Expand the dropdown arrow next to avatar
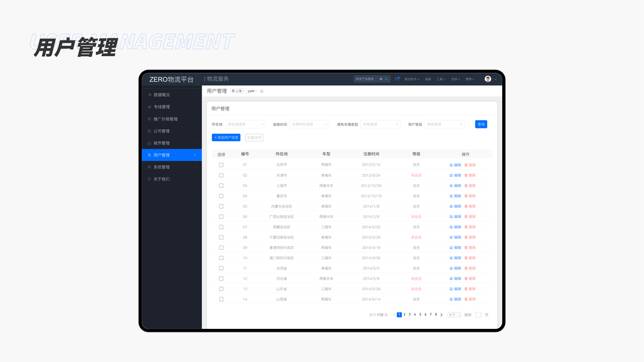Viewport: 644px width, 362px height. pos(496,79)
